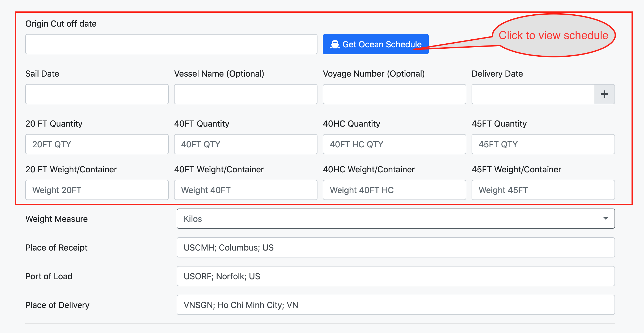This screenshot has width=644, height=333.
Task: Click the Place of Receipt field
Action: click(x=395, y=247)
